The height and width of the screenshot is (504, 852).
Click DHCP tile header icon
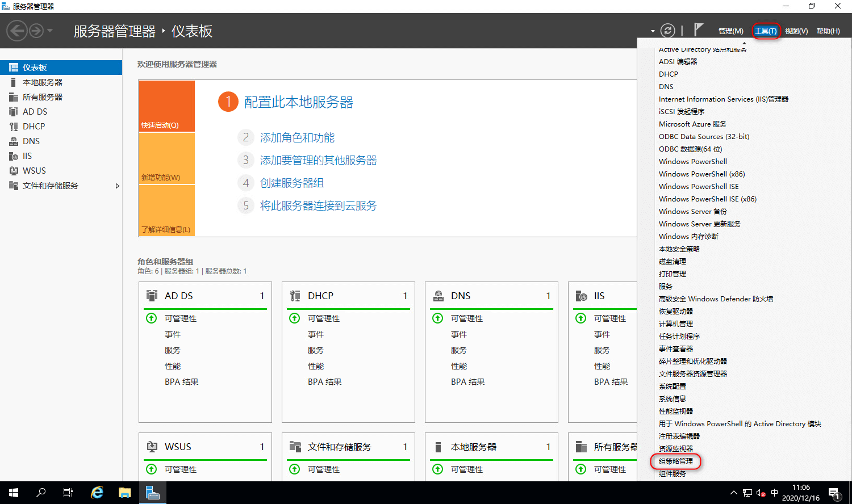coord(295,296)
